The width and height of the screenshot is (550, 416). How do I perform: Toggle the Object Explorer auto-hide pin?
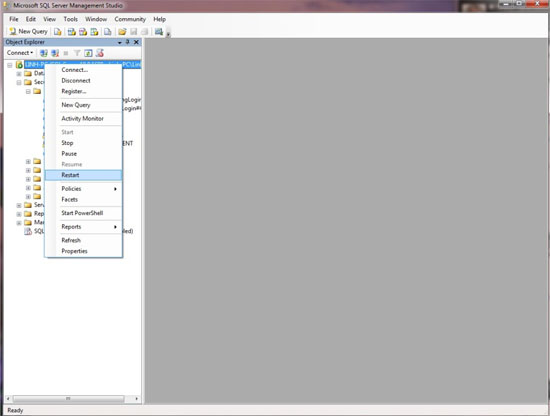point(128,42)
